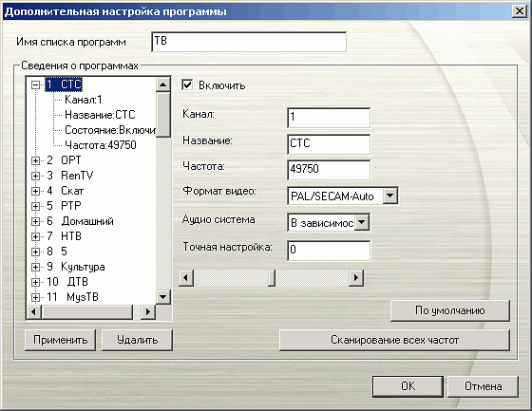Select the 5 РТР program
The image size is (532, 411).
pos(64,205)
